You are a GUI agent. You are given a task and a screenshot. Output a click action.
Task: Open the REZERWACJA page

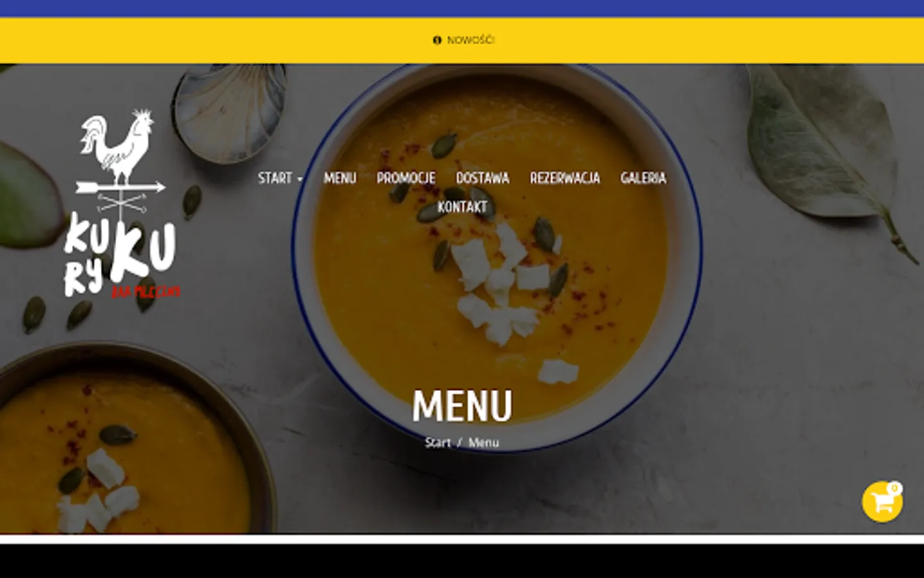(565, 178)
